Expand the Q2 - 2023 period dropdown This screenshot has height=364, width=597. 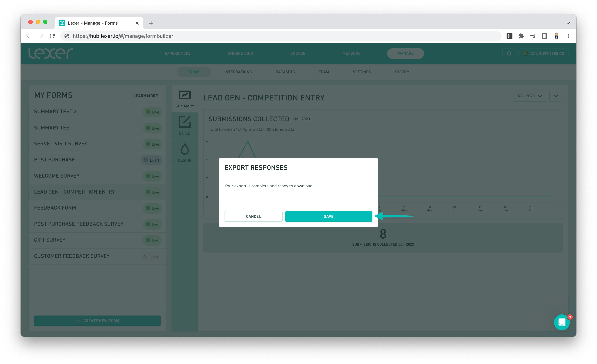point(530,96)
